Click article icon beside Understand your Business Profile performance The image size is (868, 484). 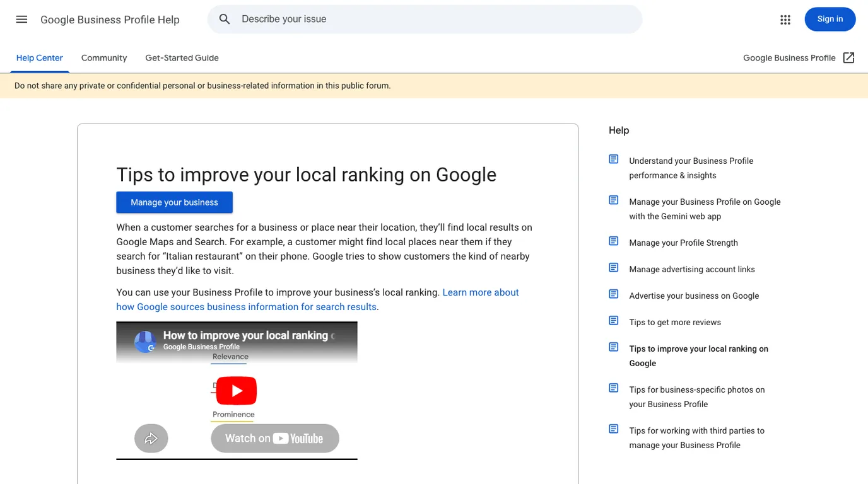[x=614, y=159]
